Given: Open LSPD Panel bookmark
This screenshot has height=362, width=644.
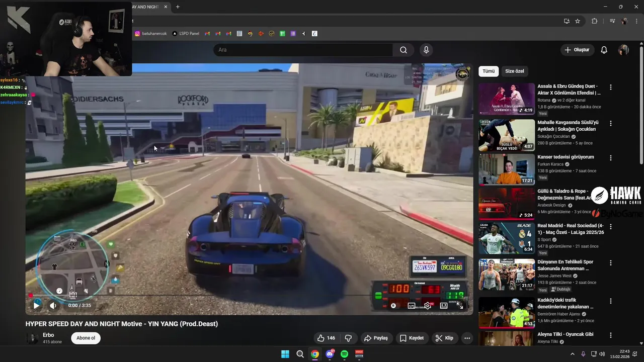Looking at the screenshot, I should pyautogui.click(x=186, y=33).
